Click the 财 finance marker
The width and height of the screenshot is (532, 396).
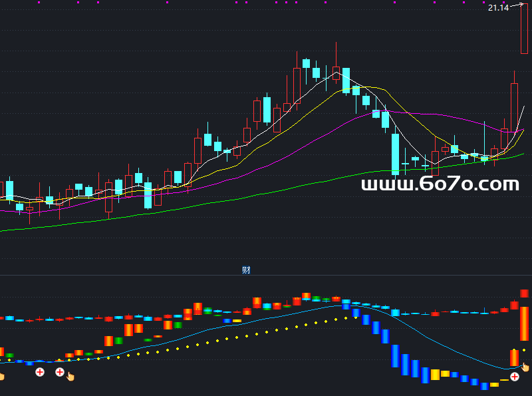click(x=246, y=270)
